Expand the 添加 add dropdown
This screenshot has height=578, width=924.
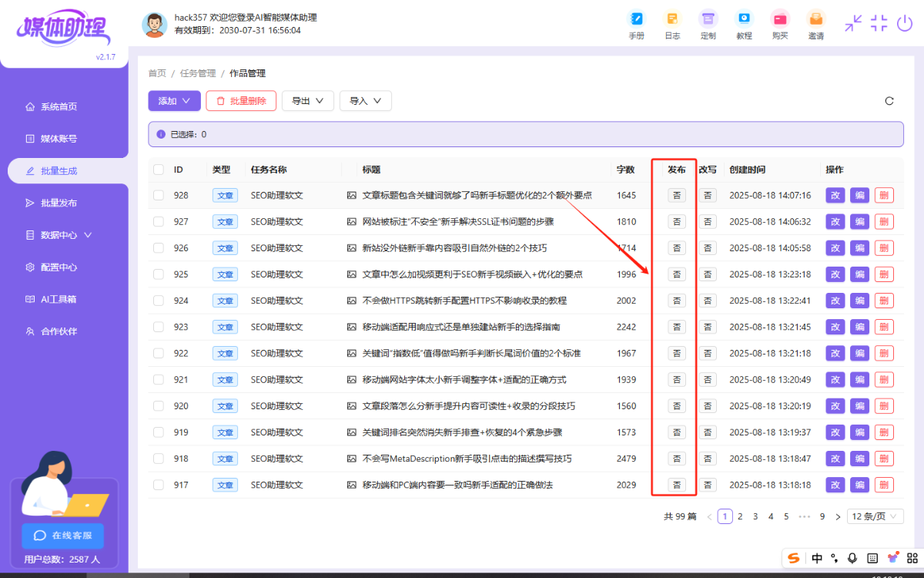click(x=174, y=100)
